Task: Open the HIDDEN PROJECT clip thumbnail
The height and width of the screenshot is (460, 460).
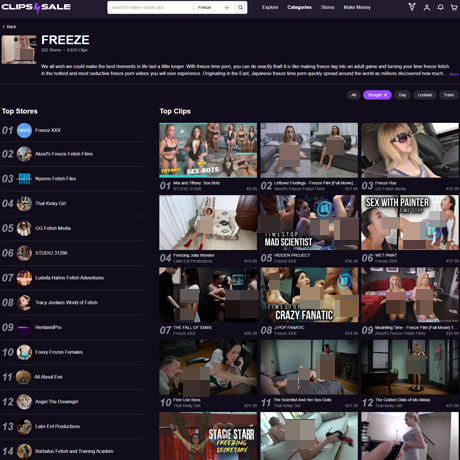Action: [309, 223]
